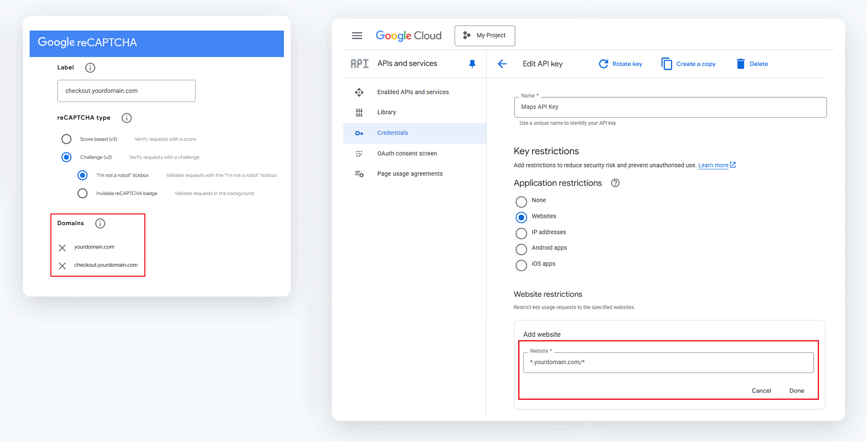868x442 pixels.
Task: Open the hamburger navigation menu
Action: click(x=357, y=36)
